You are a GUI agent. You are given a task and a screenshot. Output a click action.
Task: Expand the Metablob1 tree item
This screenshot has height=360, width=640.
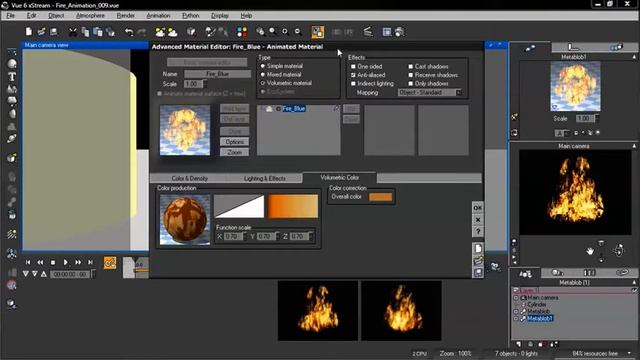tap(516, 318)
